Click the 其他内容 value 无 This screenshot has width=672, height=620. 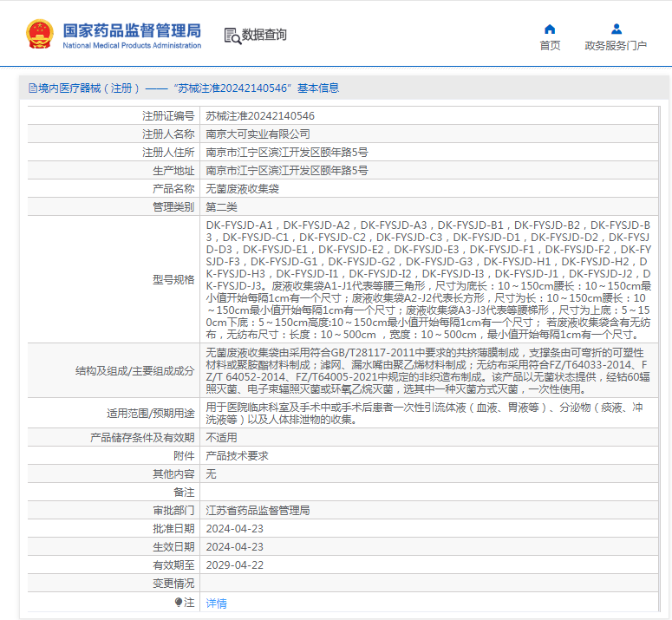tap(211, 474)
